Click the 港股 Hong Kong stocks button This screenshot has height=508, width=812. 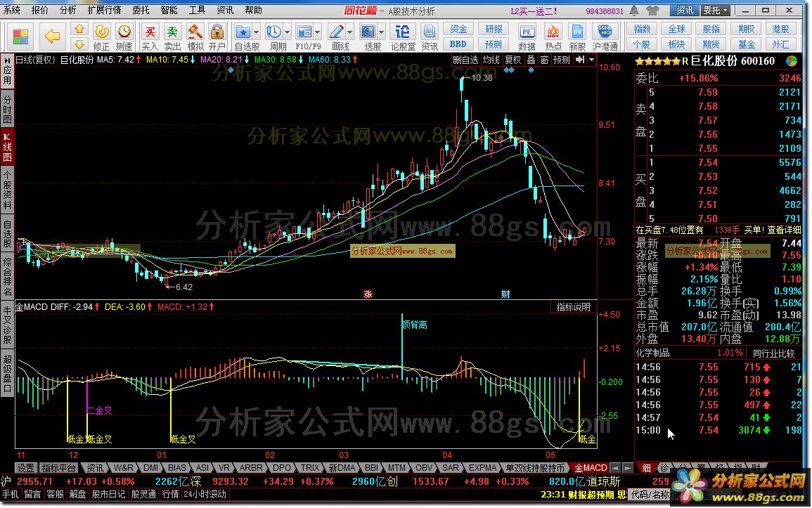tap(780, 29)
